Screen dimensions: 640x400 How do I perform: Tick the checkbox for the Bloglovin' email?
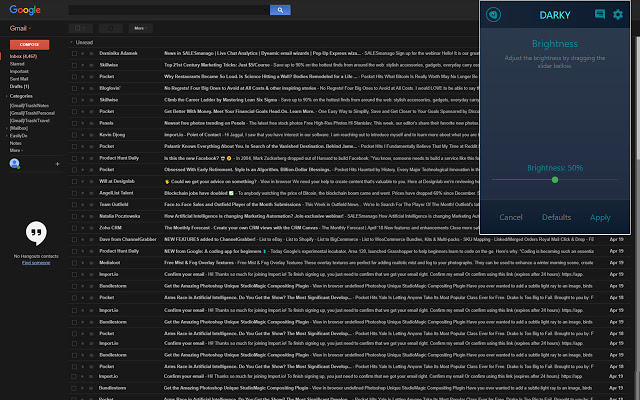[x=74, y=88]
